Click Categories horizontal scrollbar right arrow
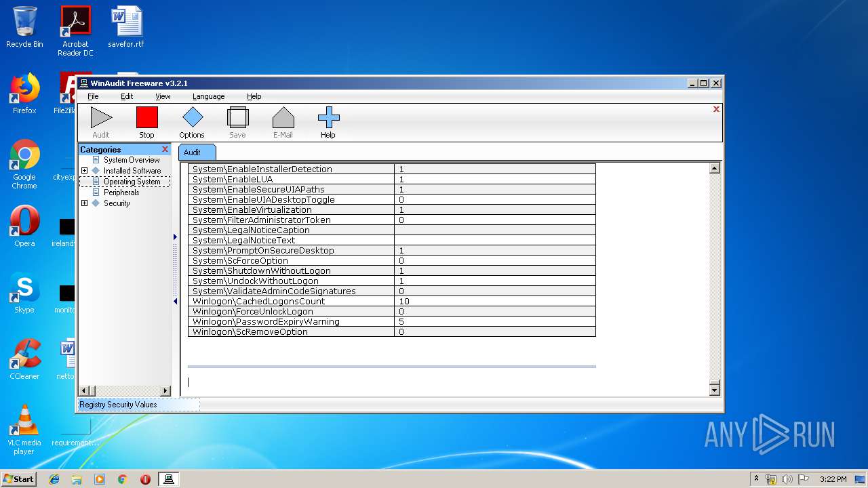 [x=165, y=390]
